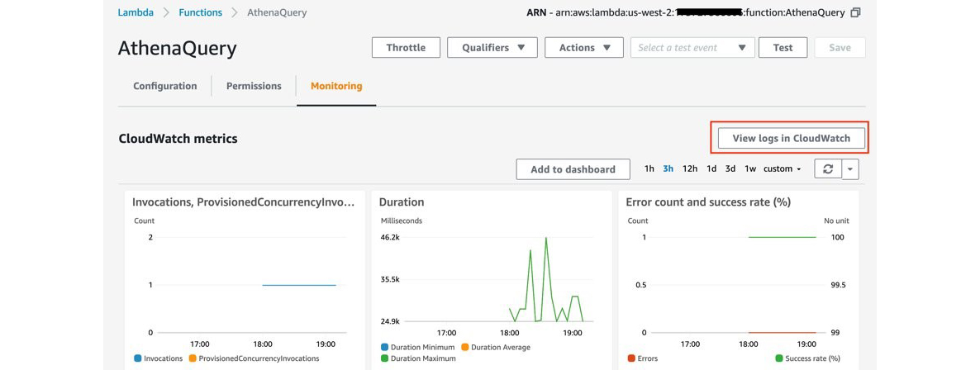Click the Error count and success rate title
The image size is (980, 370).
pos(708,202)
